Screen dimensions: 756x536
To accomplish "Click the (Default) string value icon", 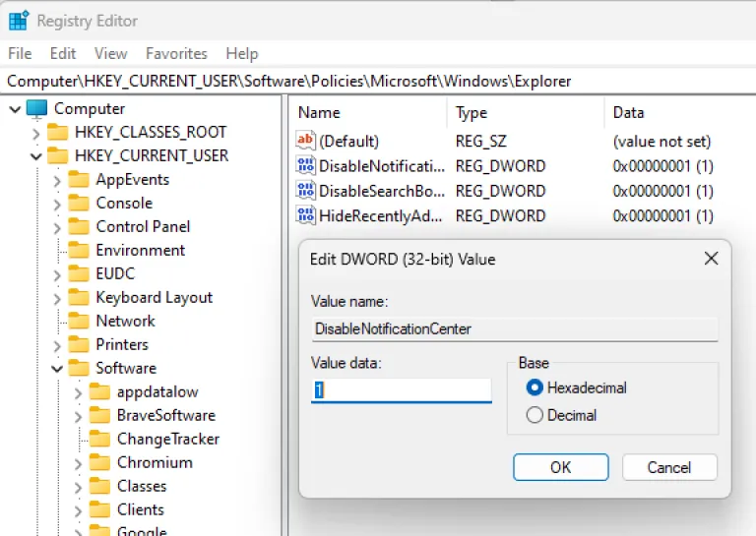I will [x=305, y=142].
